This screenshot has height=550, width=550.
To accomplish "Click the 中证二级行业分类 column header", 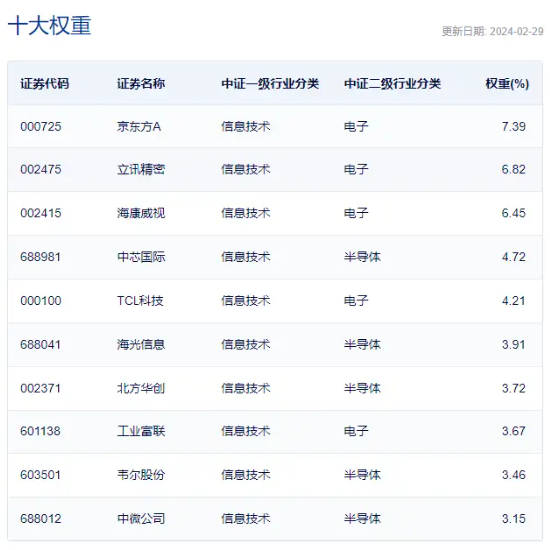I will pos(393,84).
